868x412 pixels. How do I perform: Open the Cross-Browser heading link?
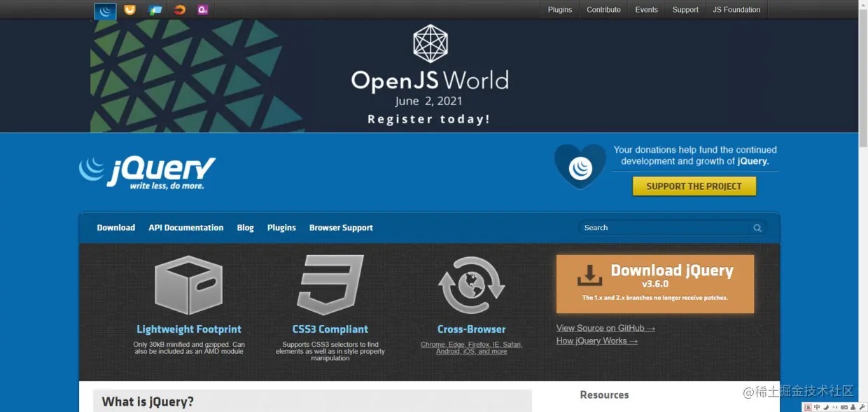pos(472,329)
